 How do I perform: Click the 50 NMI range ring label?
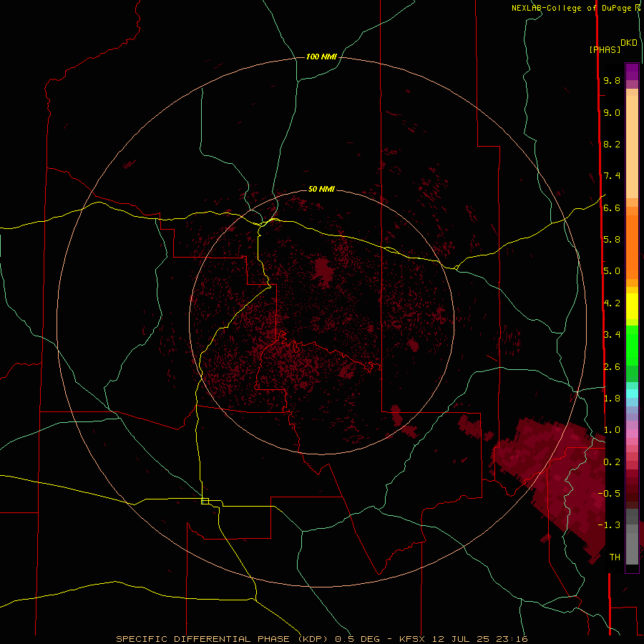point(321,189)
